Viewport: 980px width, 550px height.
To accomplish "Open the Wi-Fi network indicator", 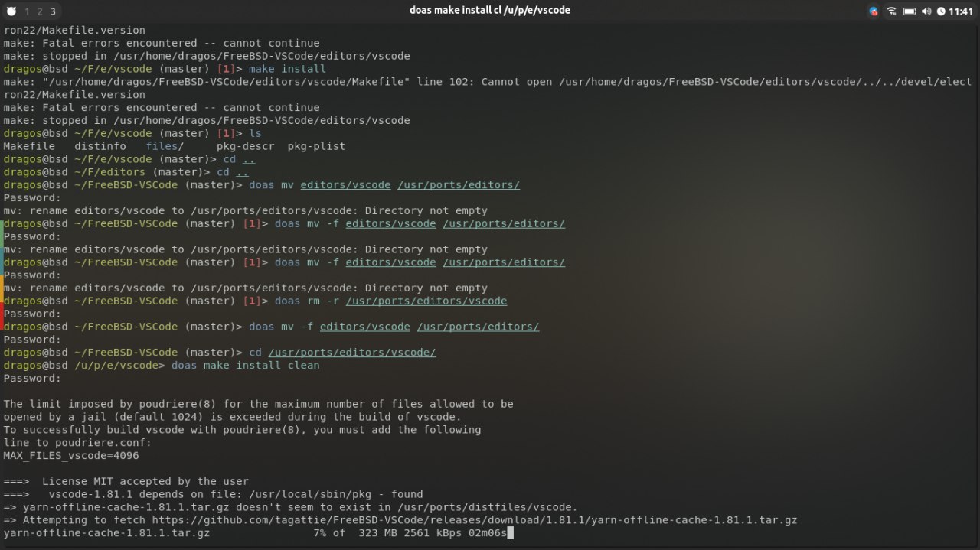I will (892, 11).
